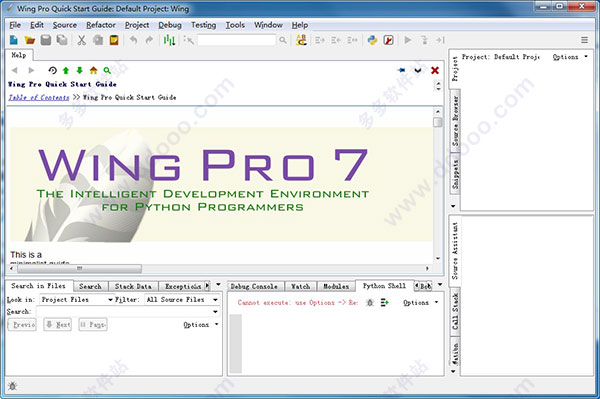Switch to the Modules tab
The width and height of the screenshot is (600, 399).
coord(336,286)
